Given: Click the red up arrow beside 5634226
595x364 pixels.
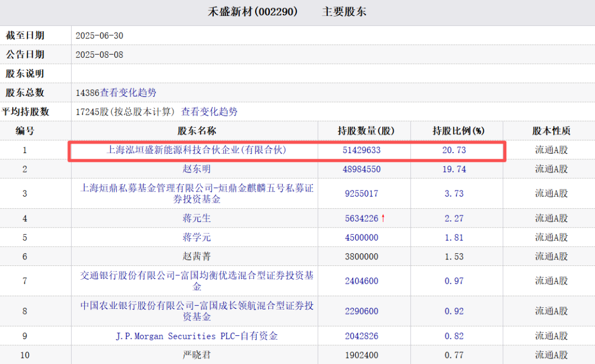Looking at the screenshot, I should (383, 218).
